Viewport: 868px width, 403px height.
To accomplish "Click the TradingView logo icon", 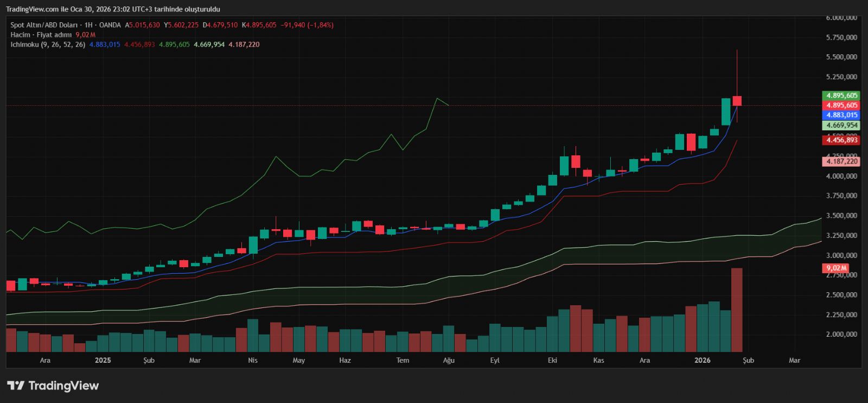I will (16, 386).
